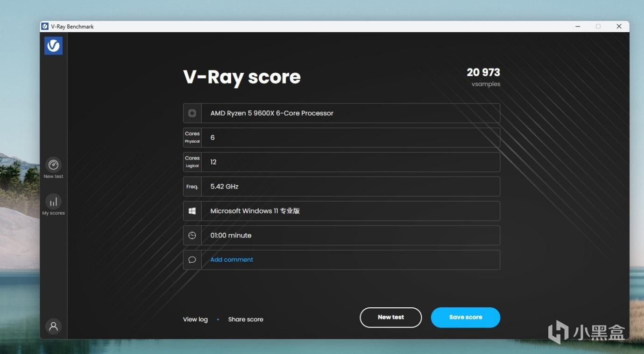This screenshot has height=354, width=644.
Task: Click the 5.42 GHz frequency value
Action: tap(224, 187)
